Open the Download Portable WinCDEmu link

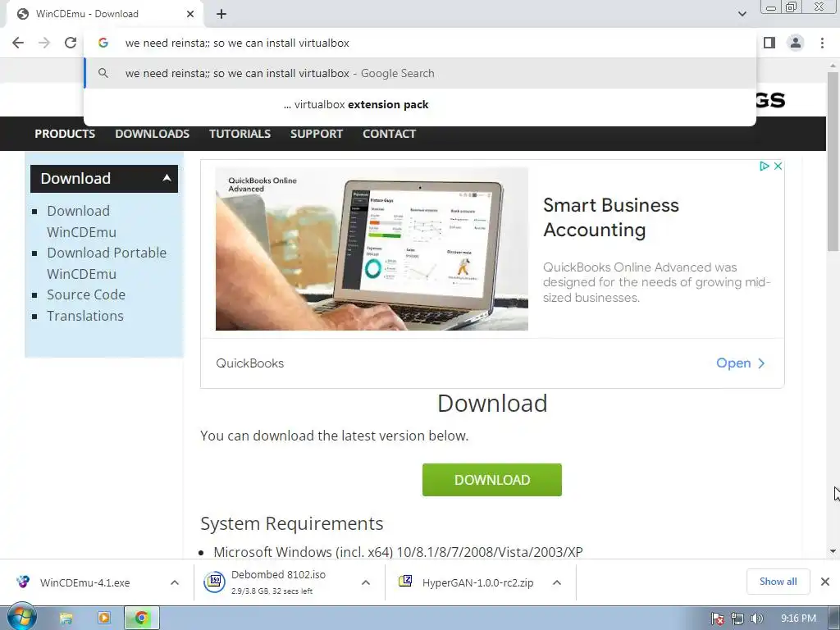pos(107,263)
